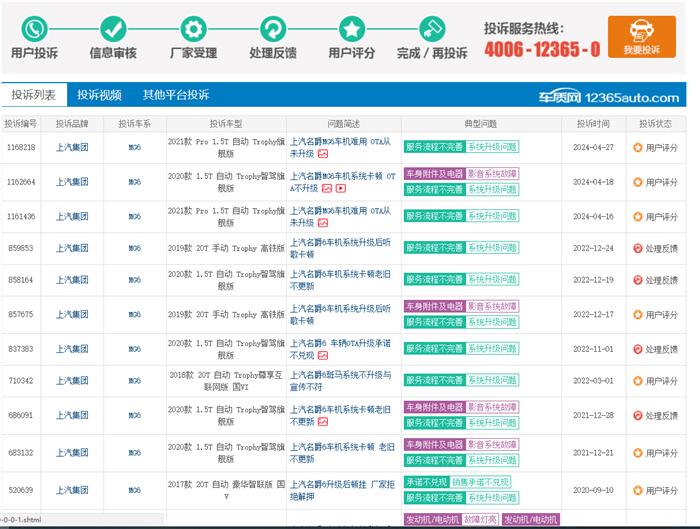Click the 处理反馈 refresh step icon
Image resolution: width=700 pixels, height=529 pixels.
point(273,29)
